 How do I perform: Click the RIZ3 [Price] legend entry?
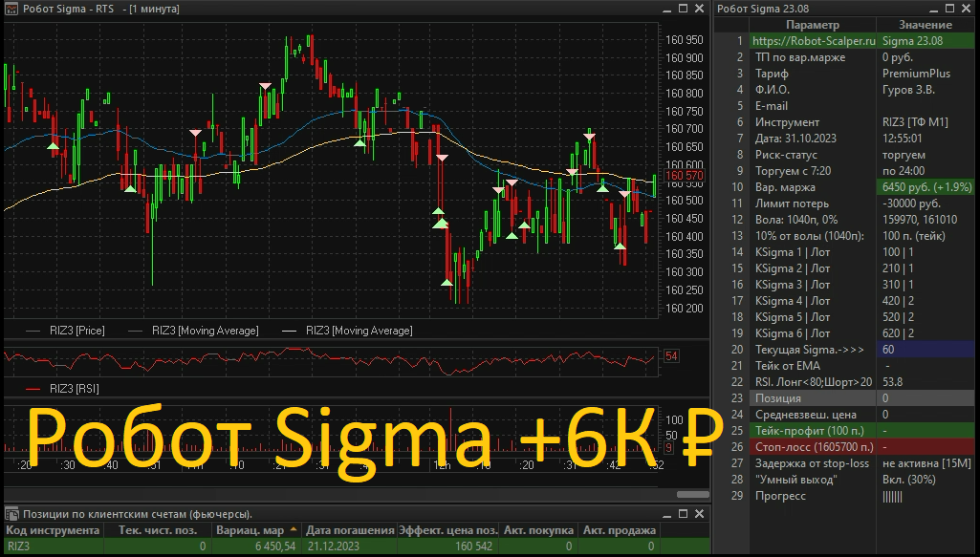(x=66, y=331)
